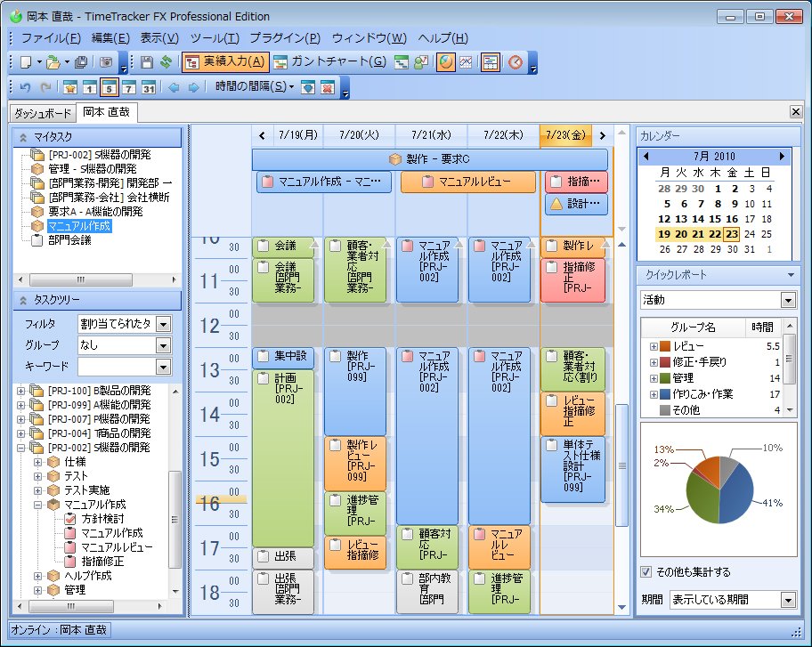Check the 会議 event checkbox at 10:30 Monday

(263, 246)
